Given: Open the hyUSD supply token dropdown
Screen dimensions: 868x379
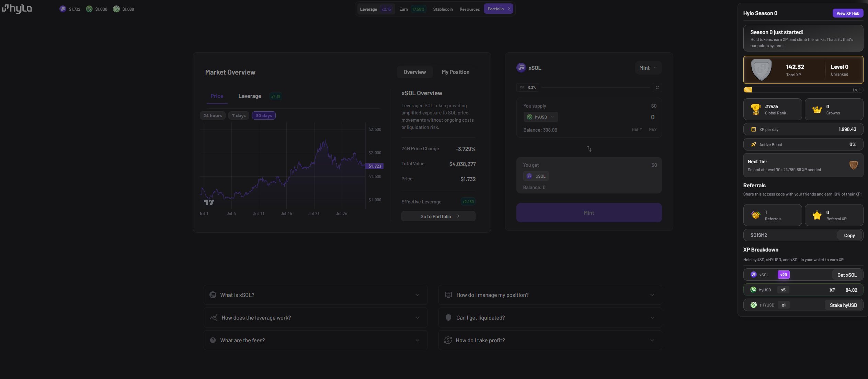Looking at the screenshot, I should tap(540, 117).
